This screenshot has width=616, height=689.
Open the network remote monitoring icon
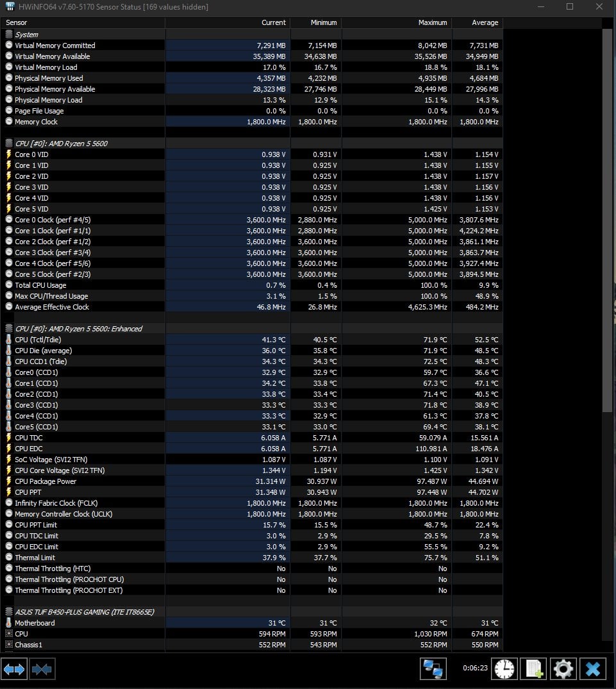coord(433,669)
